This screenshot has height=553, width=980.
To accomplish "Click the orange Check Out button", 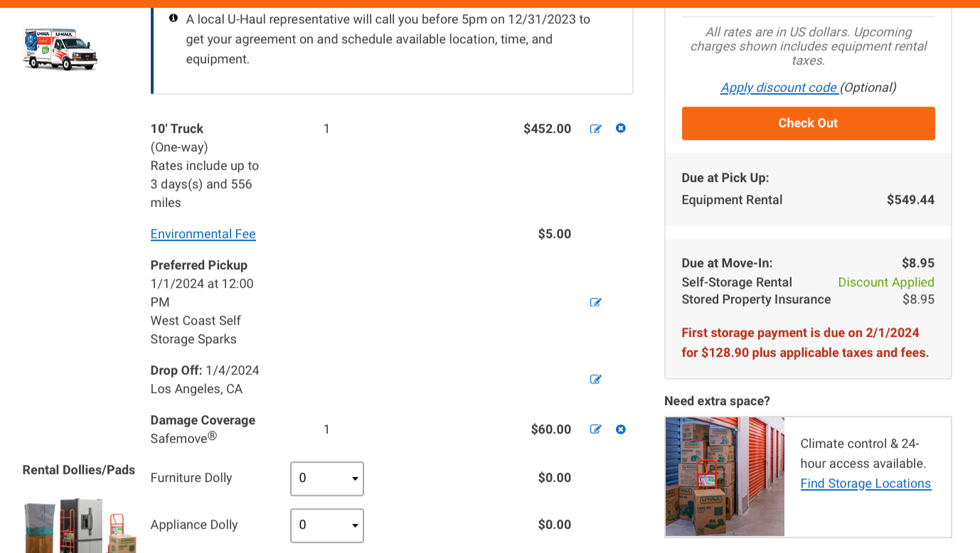I will (x=808, y=123).
